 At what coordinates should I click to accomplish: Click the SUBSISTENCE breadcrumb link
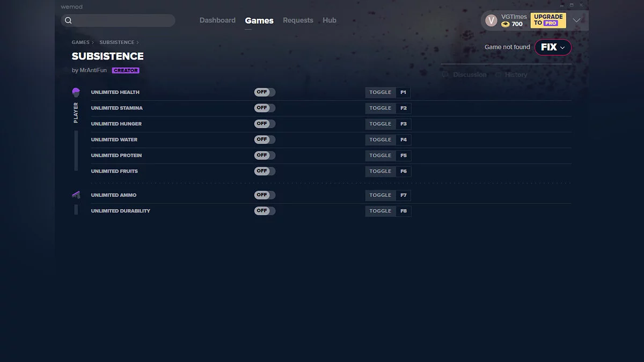(116, 42)
